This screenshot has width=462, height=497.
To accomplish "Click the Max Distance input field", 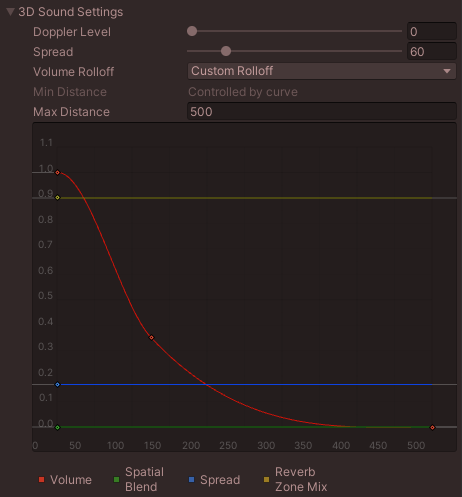I will pos(322,112).
